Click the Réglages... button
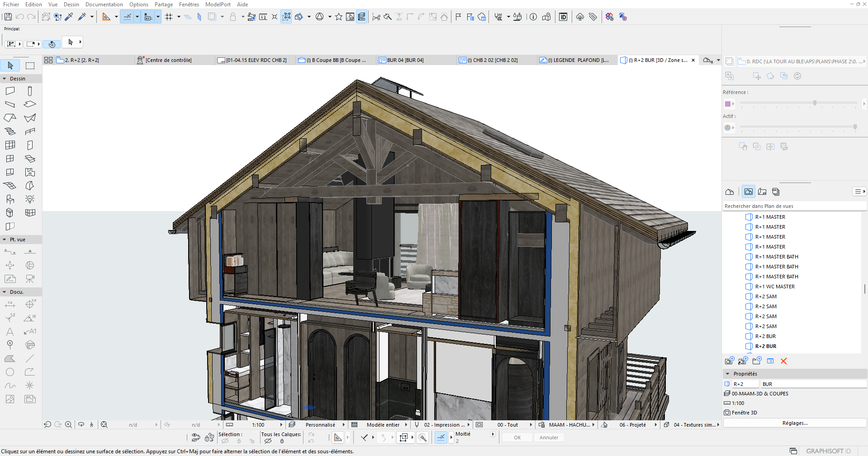868x456 pixels. [x=795, y=423]
